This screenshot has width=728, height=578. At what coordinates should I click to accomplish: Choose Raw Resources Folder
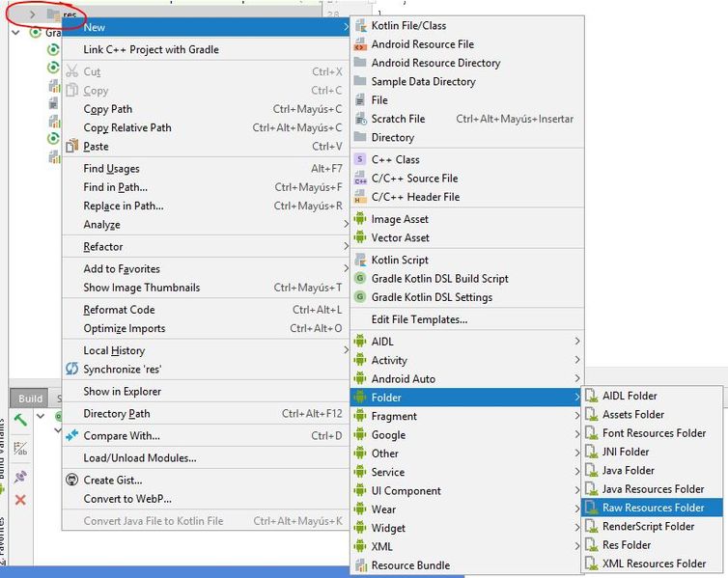coord(653,508)
